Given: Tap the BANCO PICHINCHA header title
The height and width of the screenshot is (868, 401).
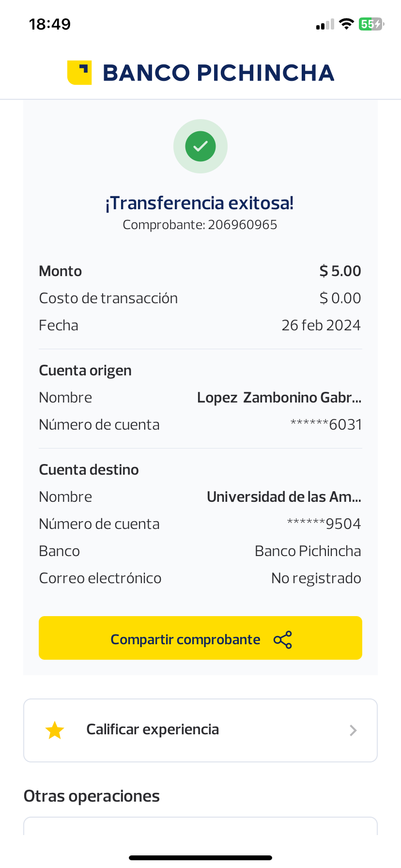Looking at the screenshot, I should 218,73.
